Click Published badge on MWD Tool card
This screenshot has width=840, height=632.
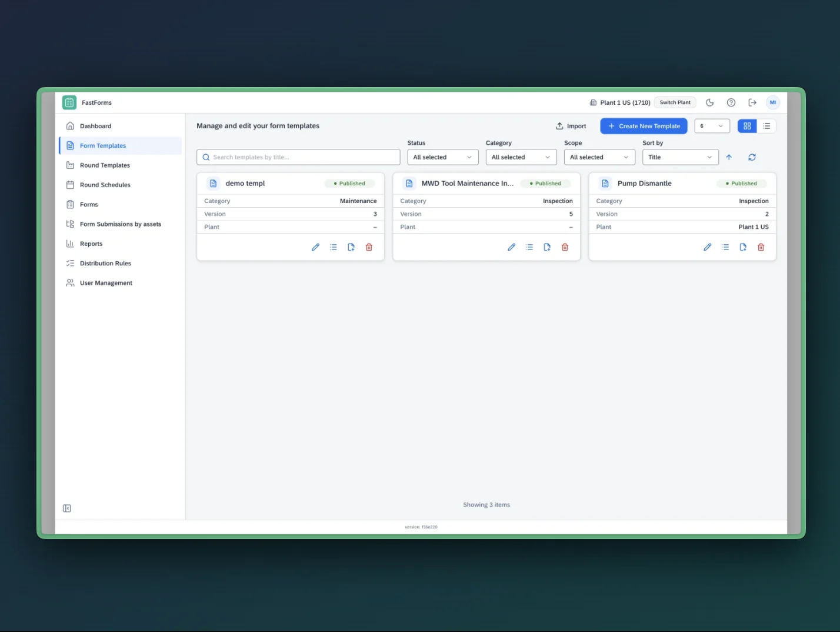pyautogui.click(x=545, y=184)
